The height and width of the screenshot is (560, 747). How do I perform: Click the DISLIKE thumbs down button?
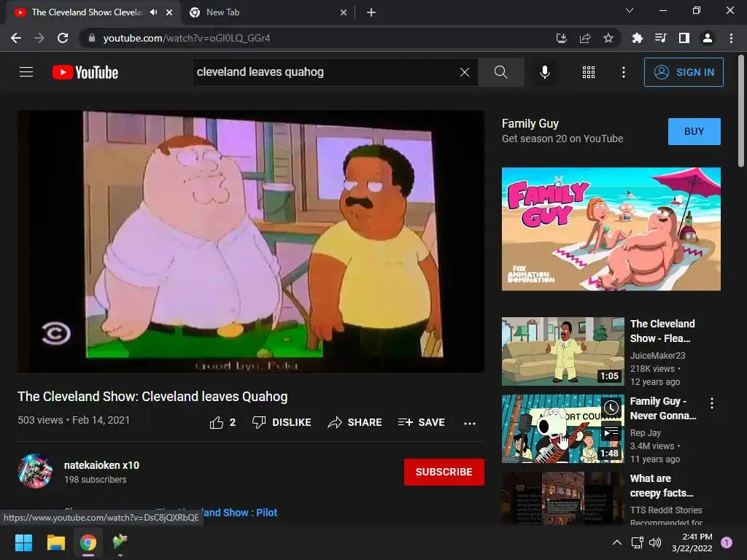click(282, 422)
